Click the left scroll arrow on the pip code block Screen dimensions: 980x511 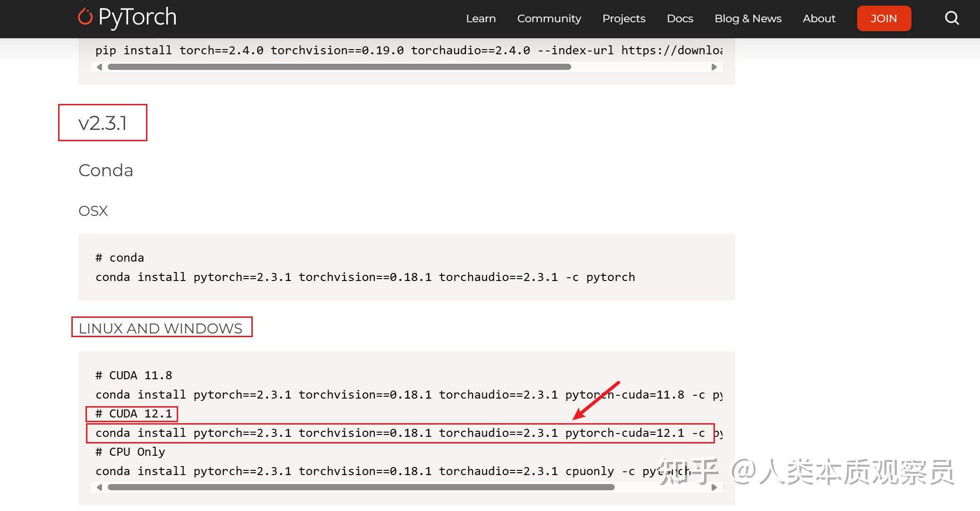point(99,67)
